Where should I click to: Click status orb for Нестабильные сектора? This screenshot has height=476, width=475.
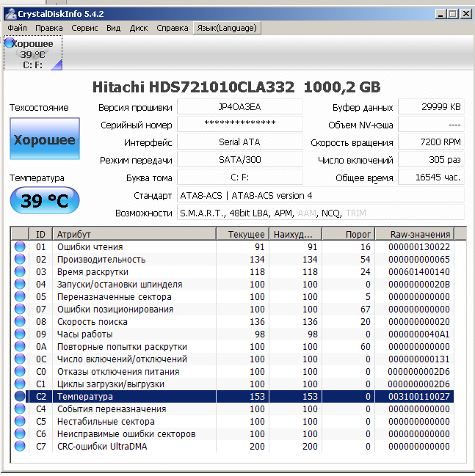click(x=20, y=422)
